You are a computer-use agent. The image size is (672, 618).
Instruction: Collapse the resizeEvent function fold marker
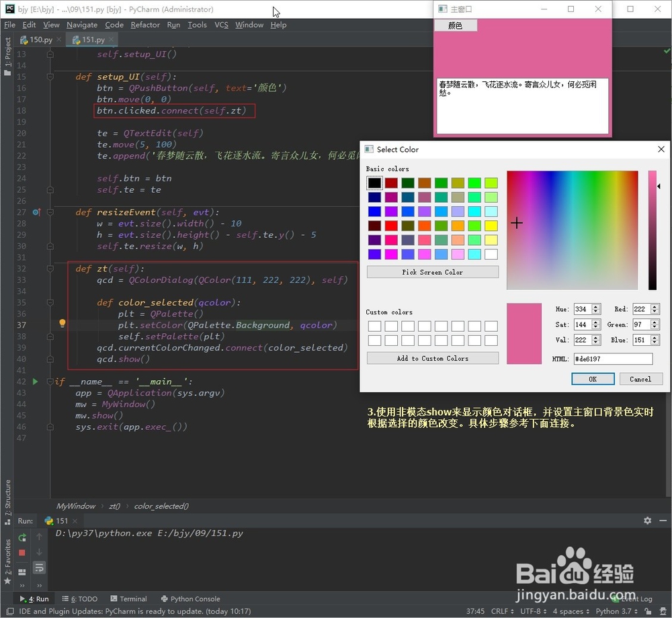50,212
